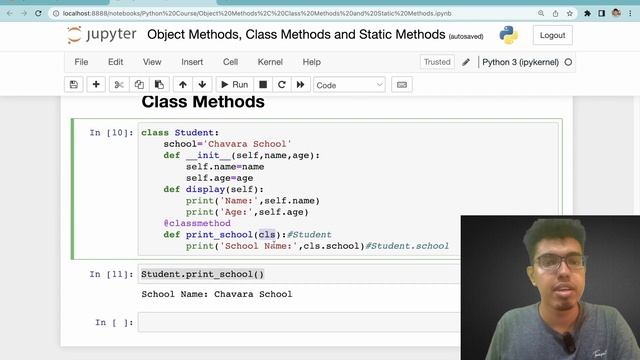Click the empty code cell input
This screenshot has height=360, width=640.
[299, 322]
